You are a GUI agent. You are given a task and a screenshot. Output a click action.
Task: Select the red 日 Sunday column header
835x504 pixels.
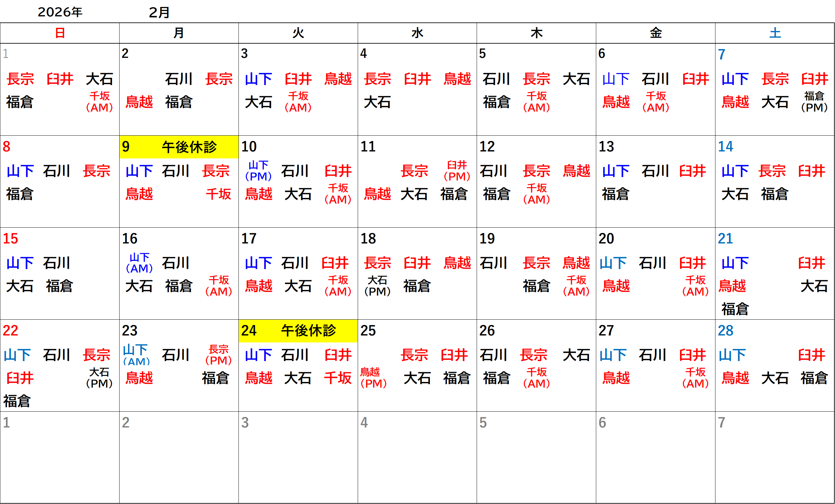(60, 33)
